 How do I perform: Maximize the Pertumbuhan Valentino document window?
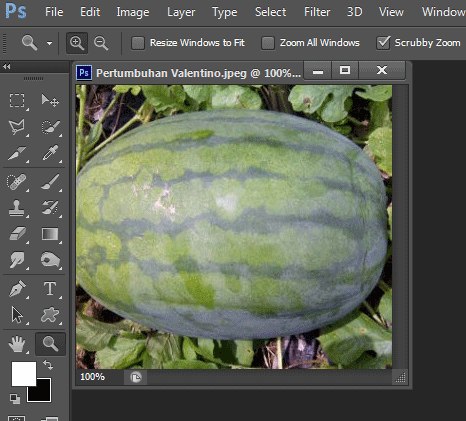pyautogui.click(x=345, y=70)
